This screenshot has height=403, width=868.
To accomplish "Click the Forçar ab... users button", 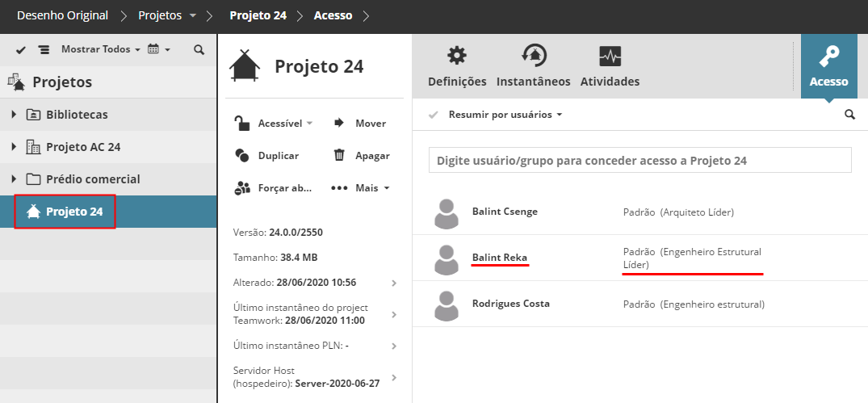I will tap(274, 188).
